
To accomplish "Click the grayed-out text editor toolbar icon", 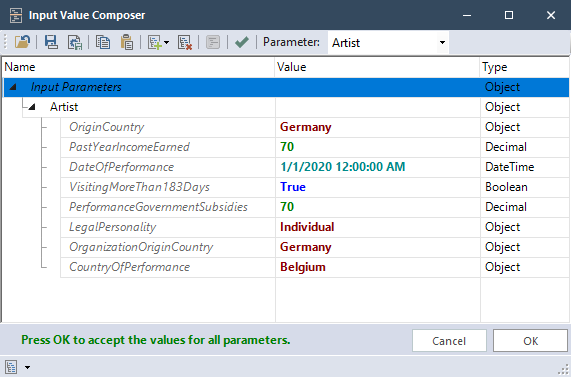I will point(213,42).
